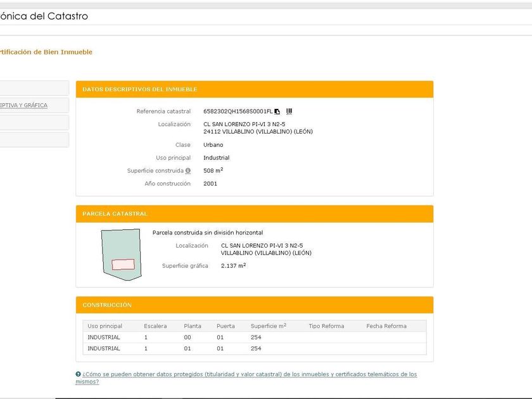Click the Fecha Reforma column header
This screenshot has width=532, height=399.
click(386, 326)
